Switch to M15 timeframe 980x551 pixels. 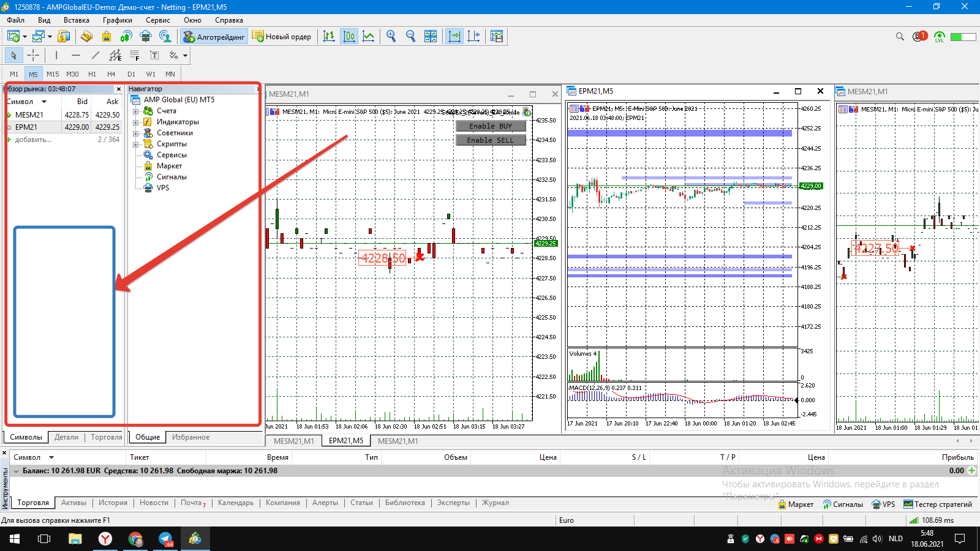click(x=53, y=74)
